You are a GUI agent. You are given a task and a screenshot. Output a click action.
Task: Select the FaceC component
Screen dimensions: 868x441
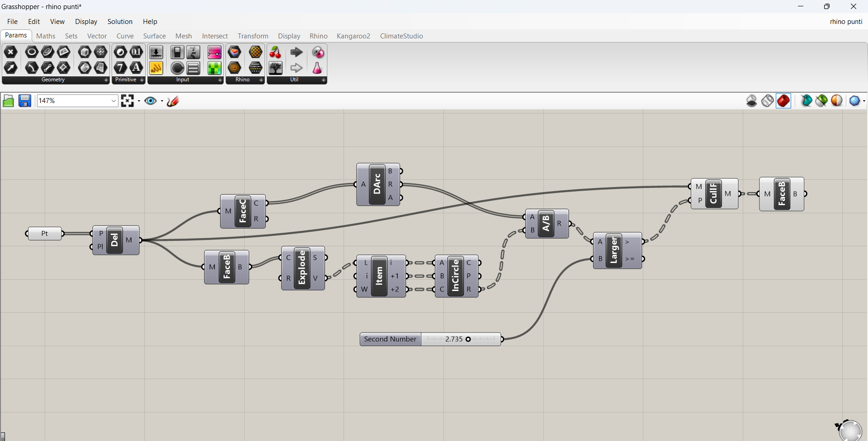[x=243, y=211]
